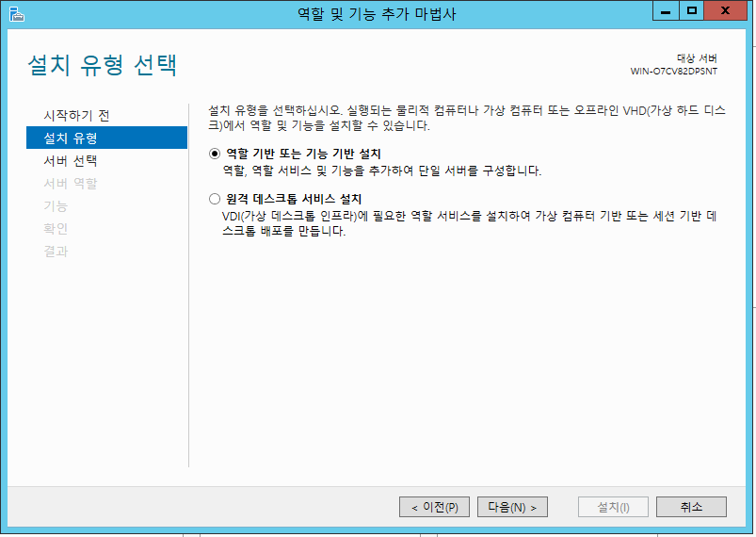756x537 pixels.
Task: Choose the 원격 데스크톱 서비스 설치 option
Action: [x=214, y=199]
